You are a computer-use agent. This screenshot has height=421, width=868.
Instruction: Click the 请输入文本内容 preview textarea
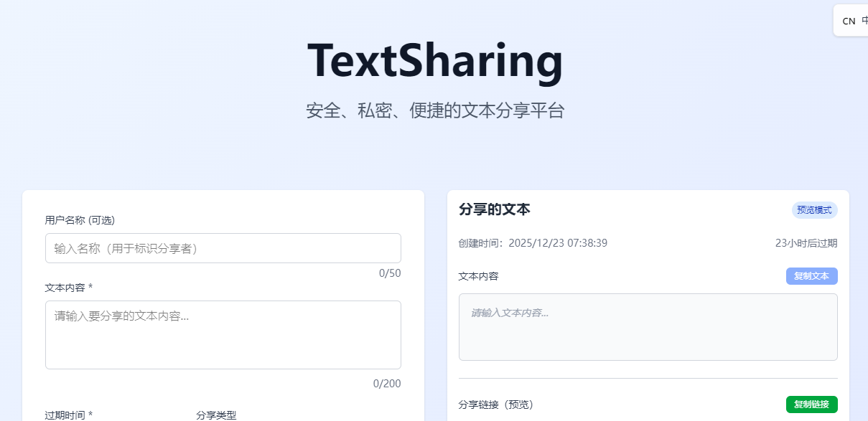pos(648,326)
